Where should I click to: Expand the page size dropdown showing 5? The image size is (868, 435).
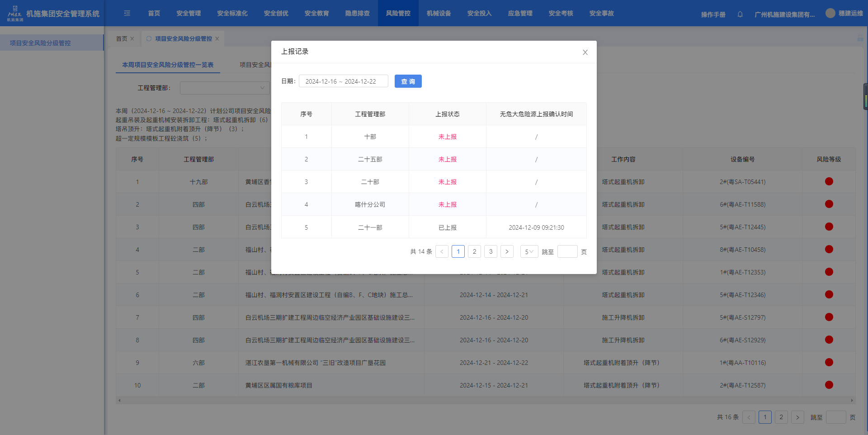click(529, 252)
